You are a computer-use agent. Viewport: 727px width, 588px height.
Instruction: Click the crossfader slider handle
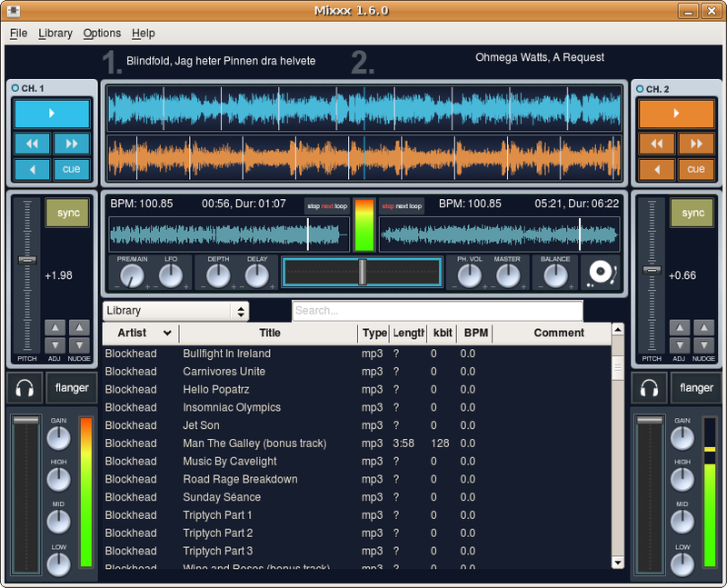tap(363, 272)
